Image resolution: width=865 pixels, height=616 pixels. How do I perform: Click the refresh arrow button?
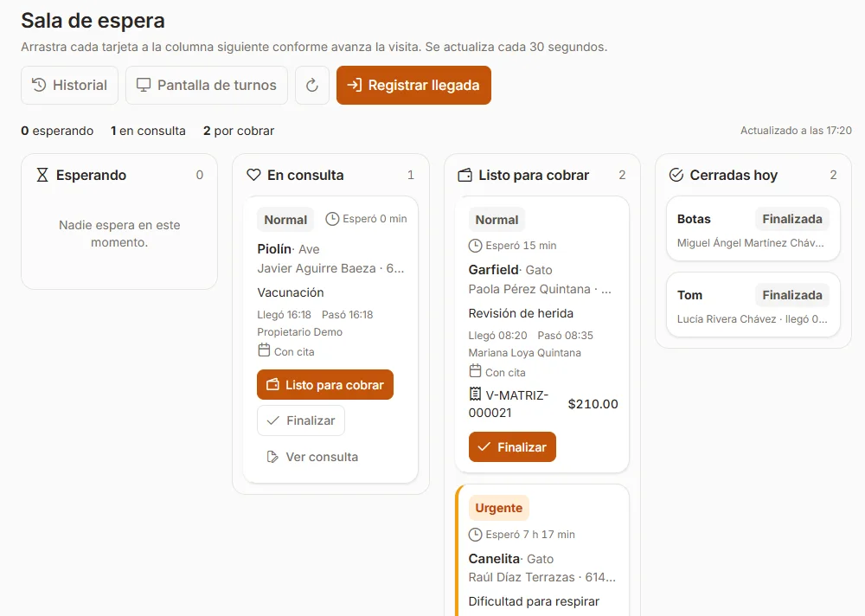point(312,85)
